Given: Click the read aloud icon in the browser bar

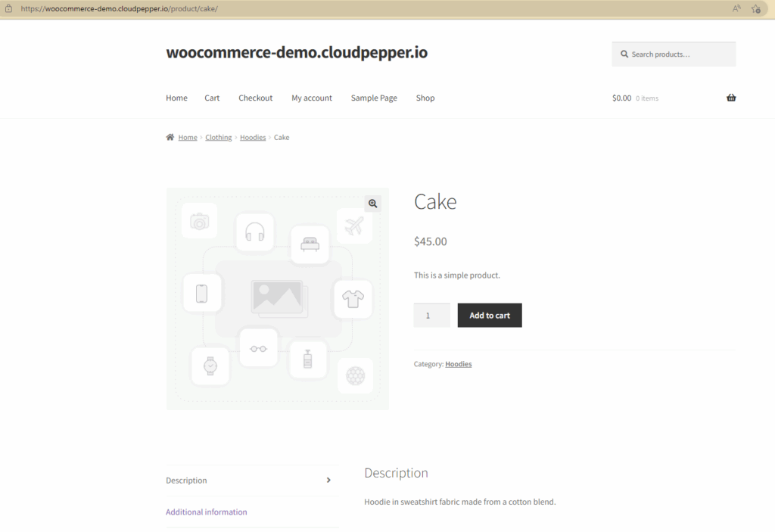Looking at the screenshot, I should 736,8.
